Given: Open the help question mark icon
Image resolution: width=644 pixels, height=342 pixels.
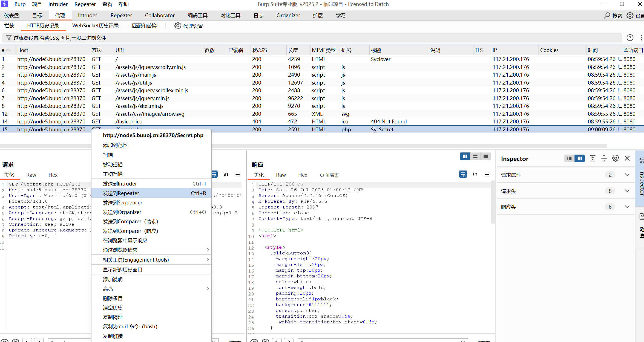Looking at the screenshot, I should [x=630, y=38].
